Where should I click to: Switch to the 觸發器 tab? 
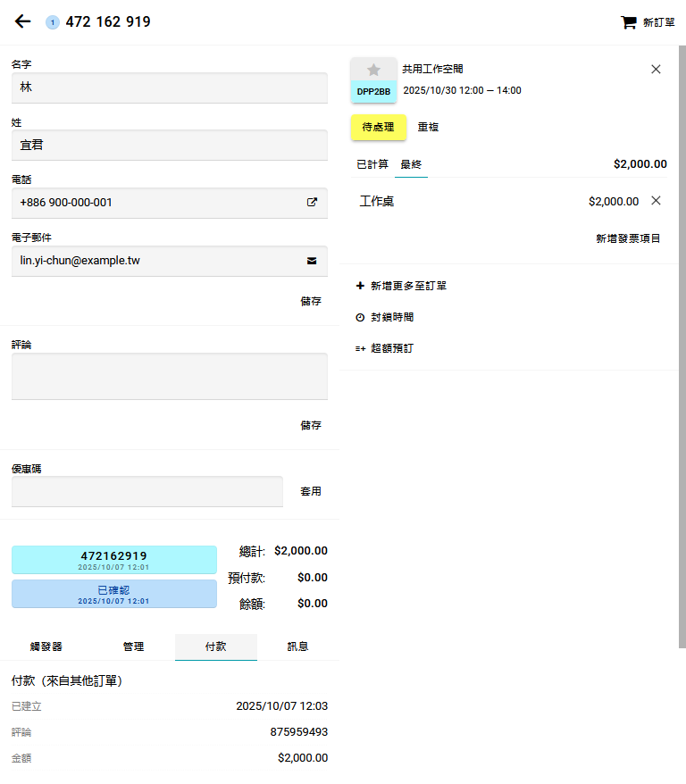(46, 646)
